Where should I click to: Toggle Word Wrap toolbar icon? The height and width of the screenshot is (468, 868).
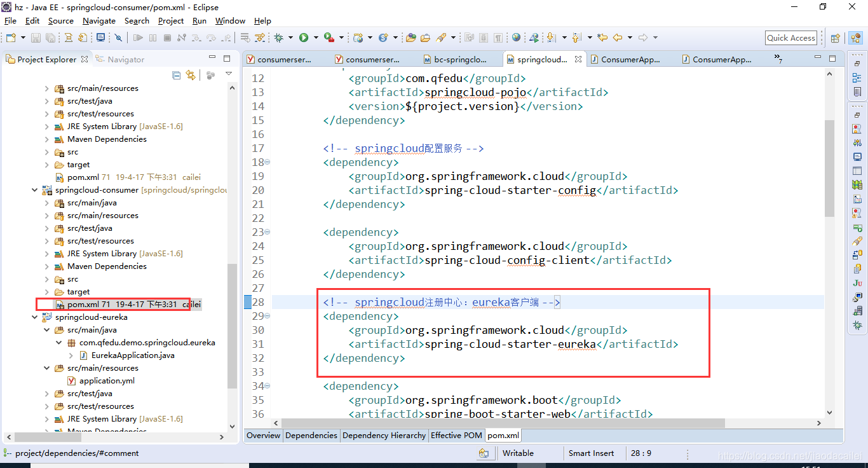click(469, 38)
